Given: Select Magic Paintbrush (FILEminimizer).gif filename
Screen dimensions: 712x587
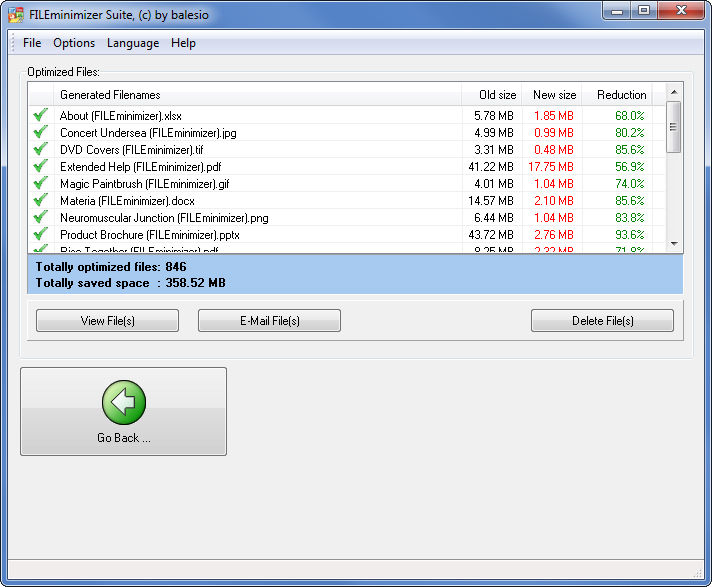Looking at the screenshot, I should click(145, 184).
